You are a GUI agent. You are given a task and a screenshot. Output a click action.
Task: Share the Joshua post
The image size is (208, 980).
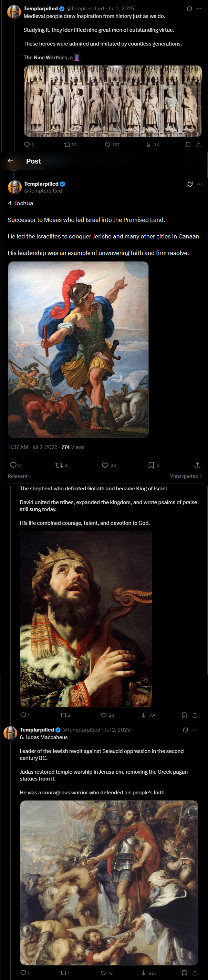pos(197,465)
